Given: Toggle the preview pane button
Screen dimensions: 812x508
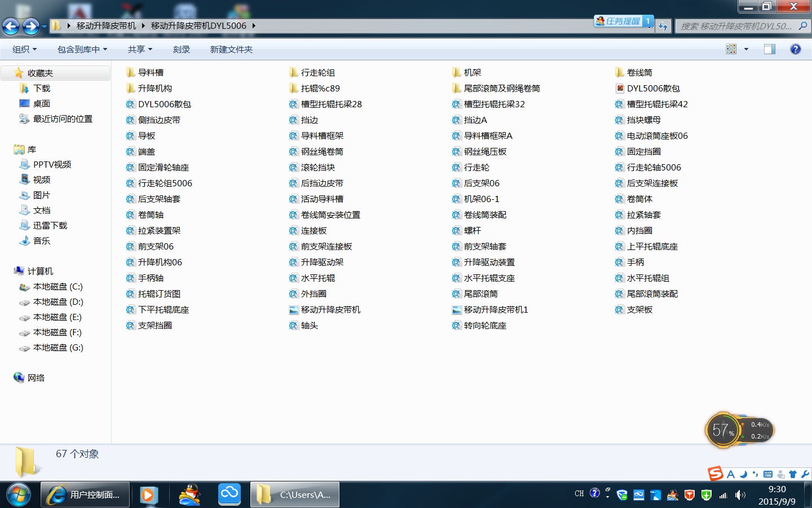Looking at the screenshot, I should [x=769, y=49].
